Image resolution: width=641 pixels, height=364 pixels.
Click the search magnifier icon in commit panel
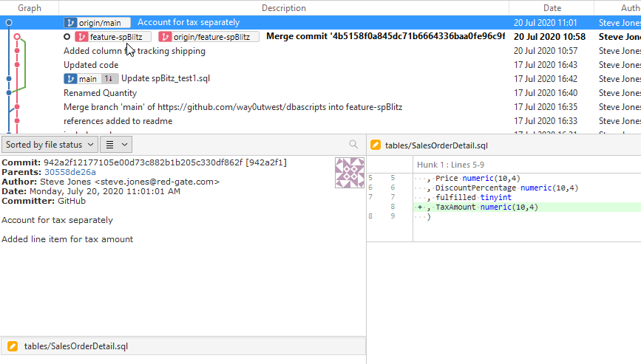pos(353,145)
